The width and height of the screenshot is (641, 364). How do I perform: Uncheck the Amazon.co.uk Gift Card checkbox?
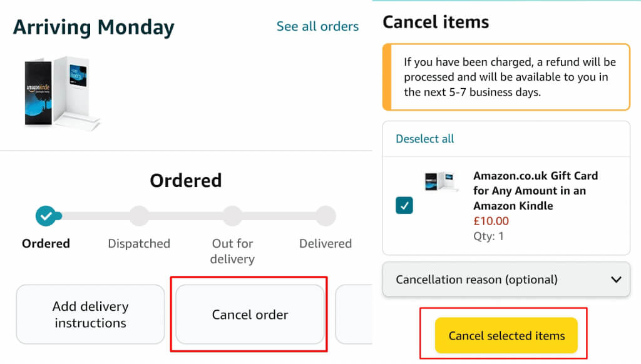pos(404,205)
